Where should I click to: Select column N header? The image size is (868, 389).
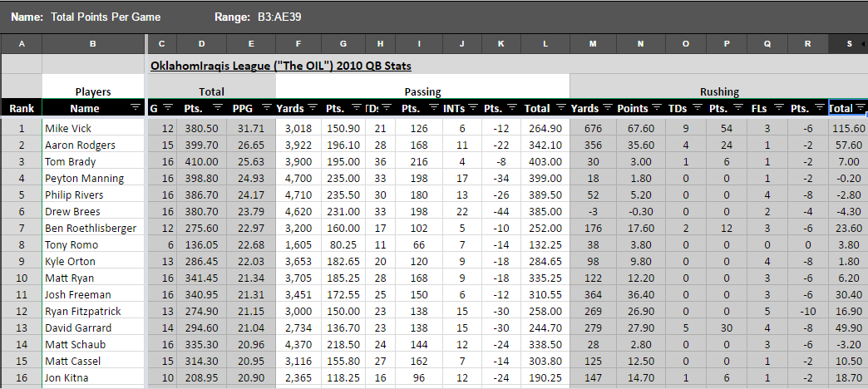pos(640,44)
